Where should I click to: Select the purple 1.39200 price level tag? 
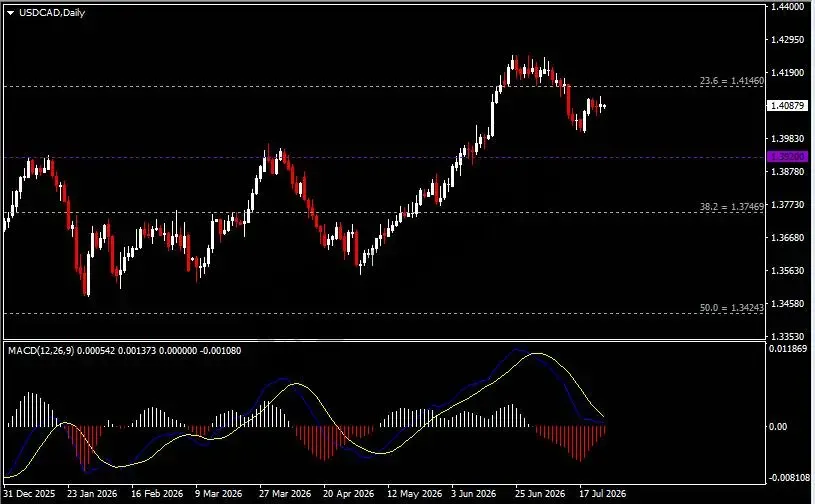787,156
